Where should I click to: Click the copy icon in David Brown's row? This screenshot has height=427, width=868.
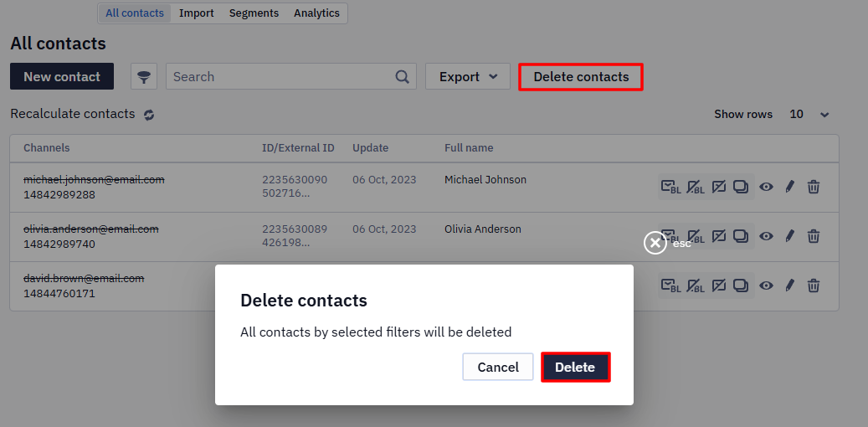[x=741, y=286]
